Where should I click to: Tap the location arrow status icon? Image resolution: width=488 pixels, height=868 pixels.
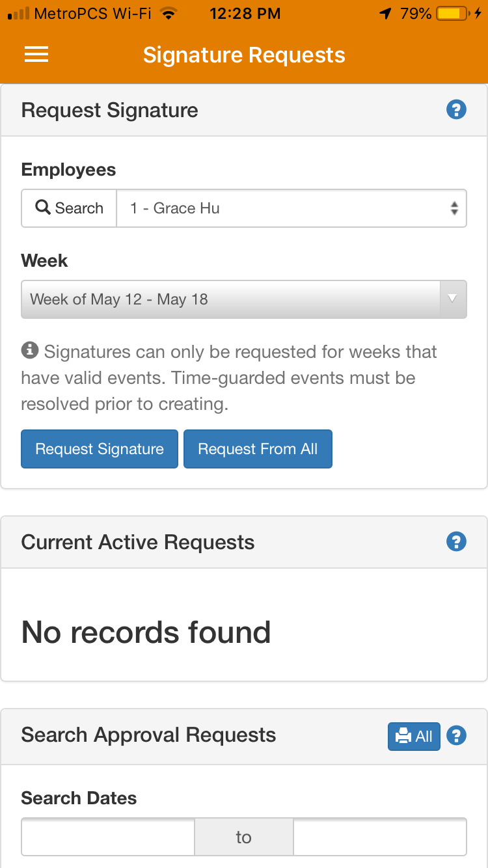(x=386, y=13)
